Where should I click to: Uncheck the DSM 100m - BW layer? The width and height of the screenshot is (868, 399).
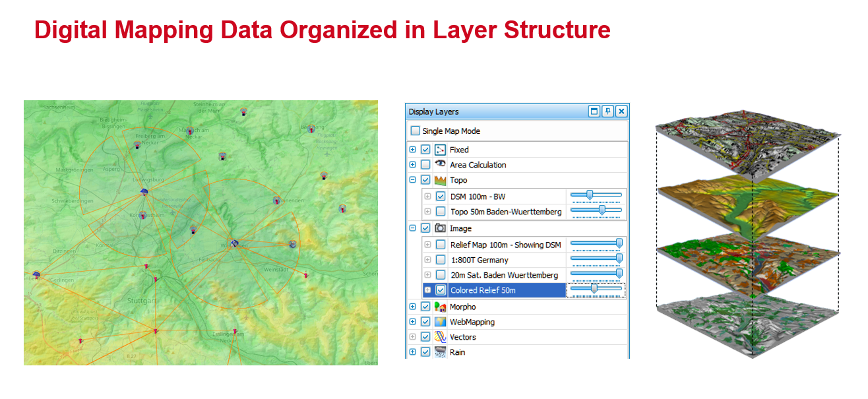click(440, 195)
